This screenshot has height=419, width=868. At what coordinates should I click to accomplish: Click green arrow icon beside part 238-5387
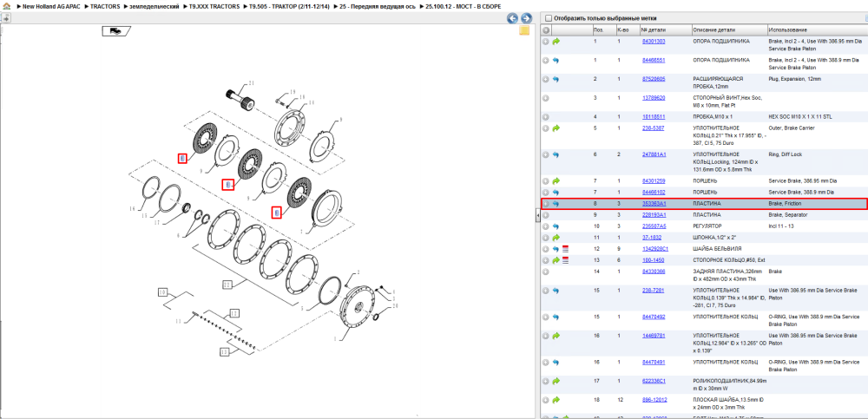click(556, 128)
